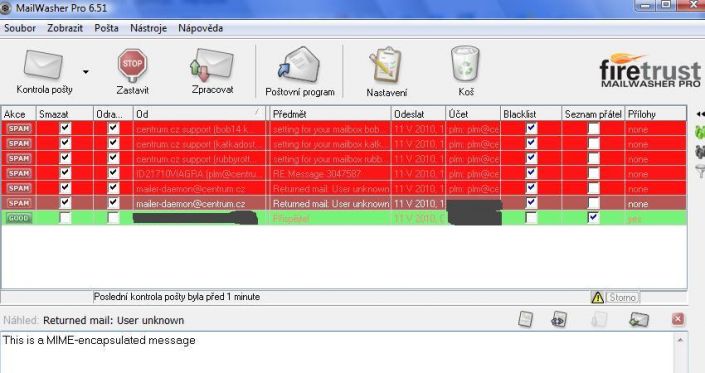Viewport: 705px width, 373px height.
Task: Open the Koš recycle bin
Action: [465, 64]
